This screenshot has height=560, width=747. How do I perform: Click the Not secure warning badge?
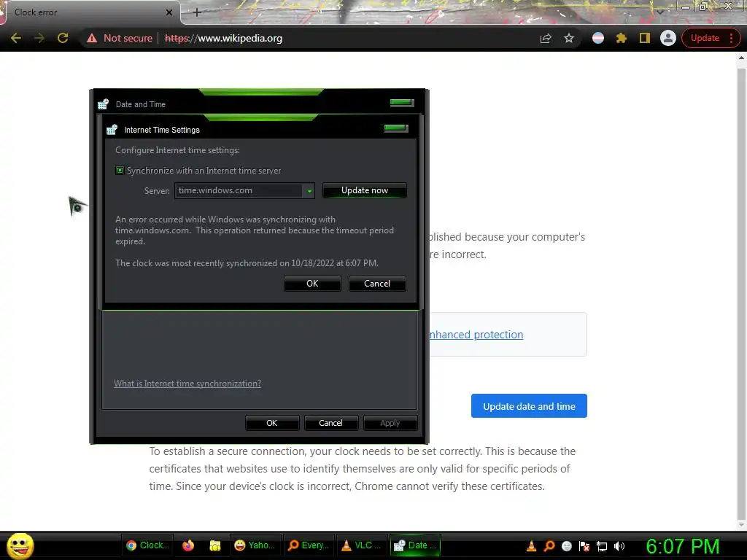120,38
